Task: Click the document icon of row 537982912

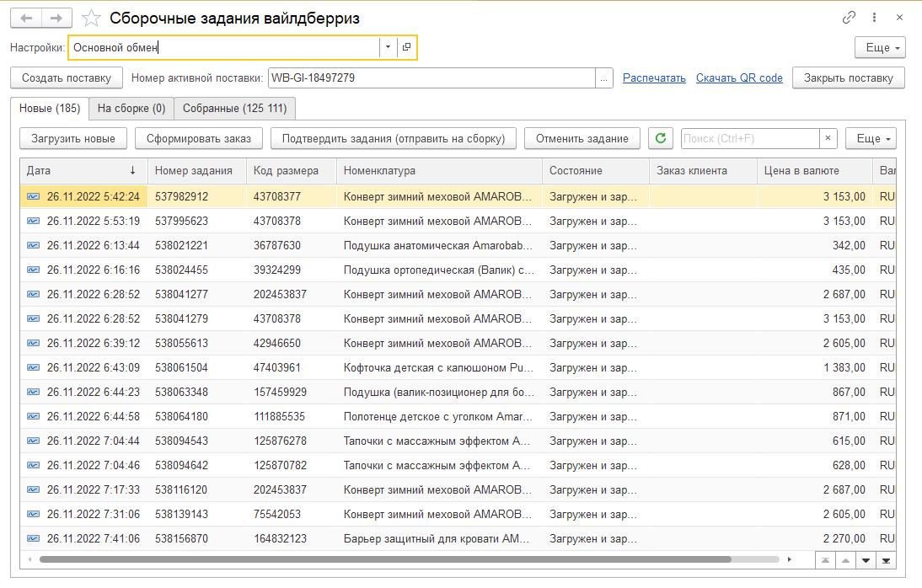Action: click(34, 196)
